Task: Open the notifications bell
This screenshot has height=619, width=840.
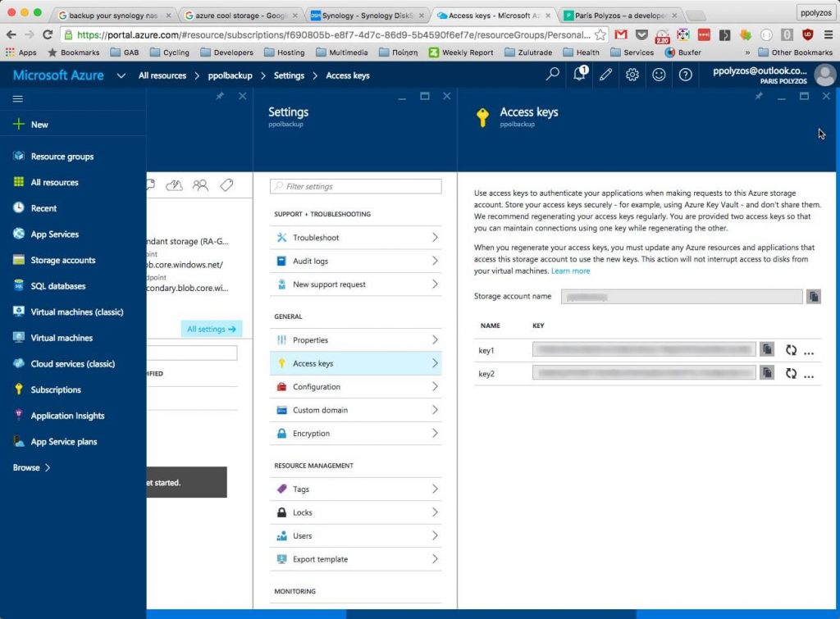Action: (580, 74)
